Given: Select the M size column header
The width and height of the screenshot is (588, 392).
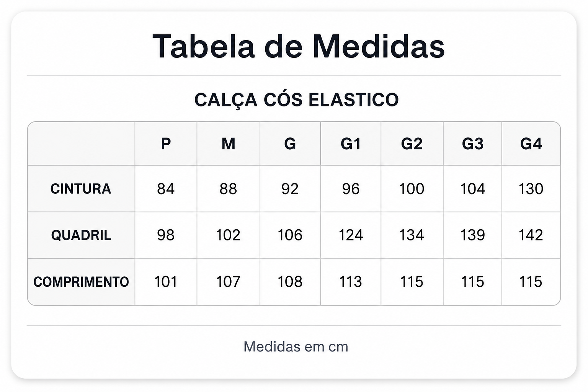Looking at the screenshot, I should [228, 144].
